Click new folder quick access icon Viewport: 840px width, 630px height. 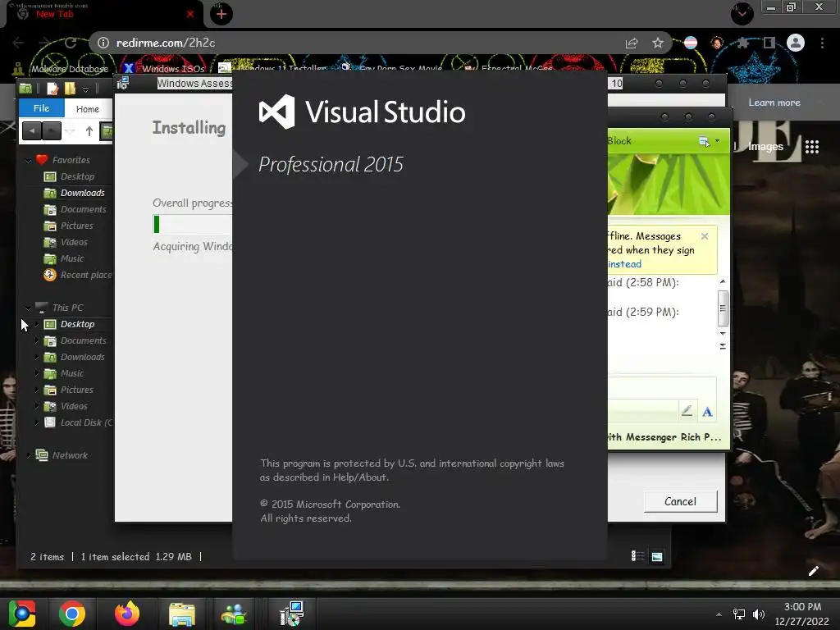point(71,89)
